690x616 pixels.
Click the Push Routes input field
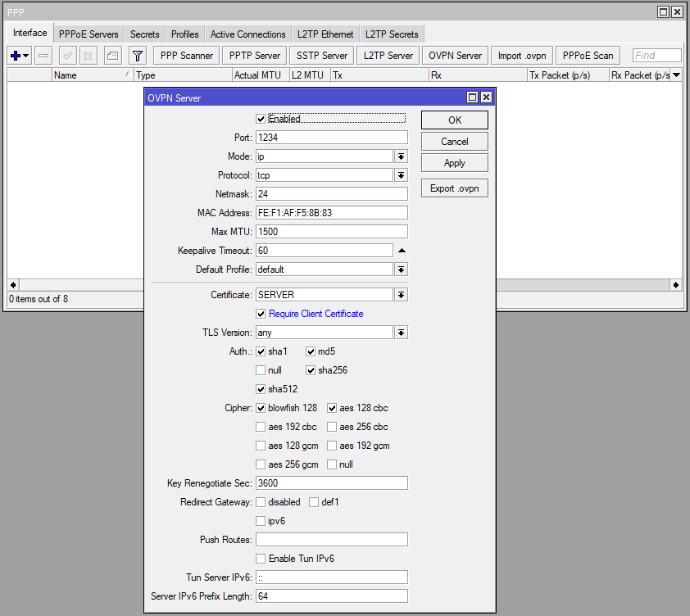(x=332, y=540)
